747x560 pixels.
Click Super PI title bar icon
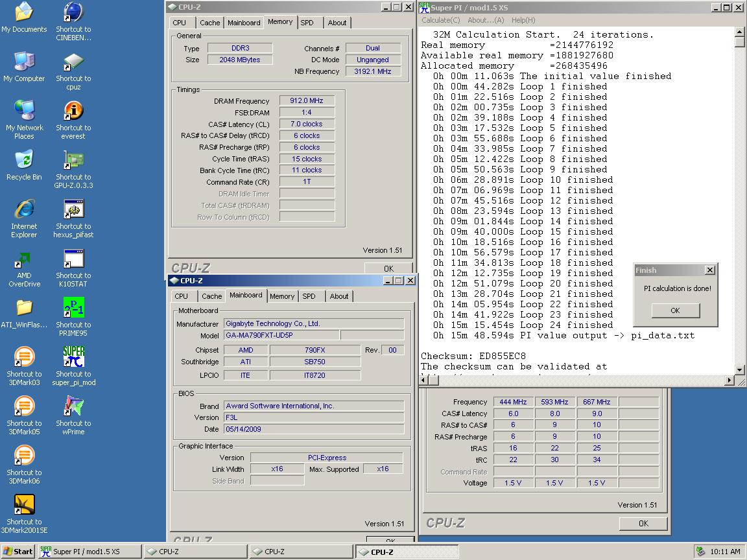click(424, 8)
